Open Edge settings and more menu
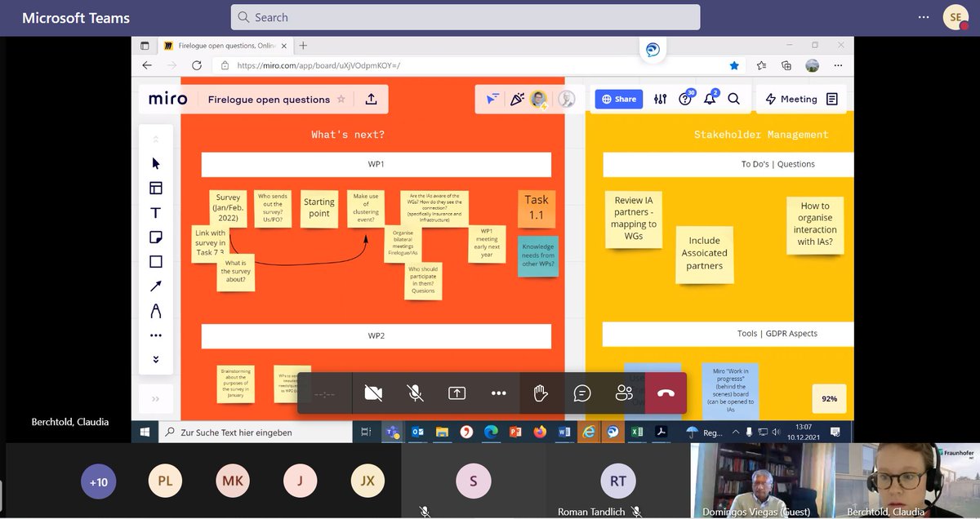 click(839, 65)
